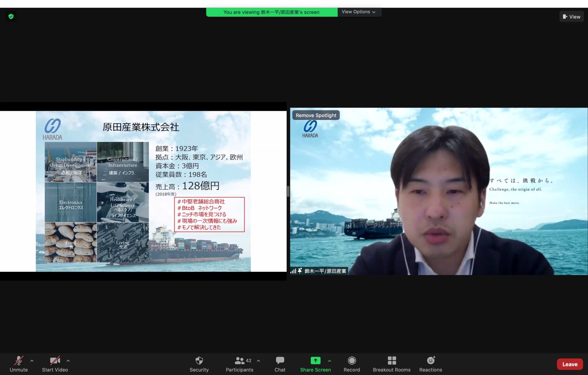588x375 pixels.
Task: Click the slide title 原田産業株式会社
Action: (141, 127)
